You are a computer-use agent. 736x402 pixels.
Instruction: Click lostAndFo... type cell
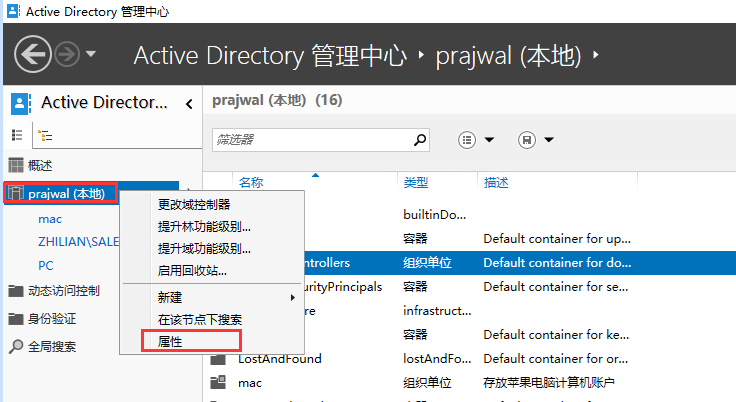(437, 359)
